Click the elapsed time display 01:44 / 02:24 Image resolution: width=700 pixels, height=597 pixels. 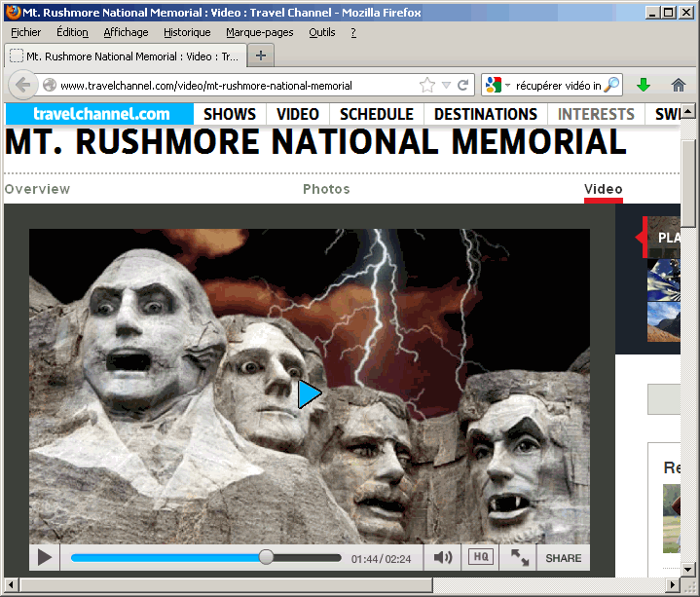point(381,559)
